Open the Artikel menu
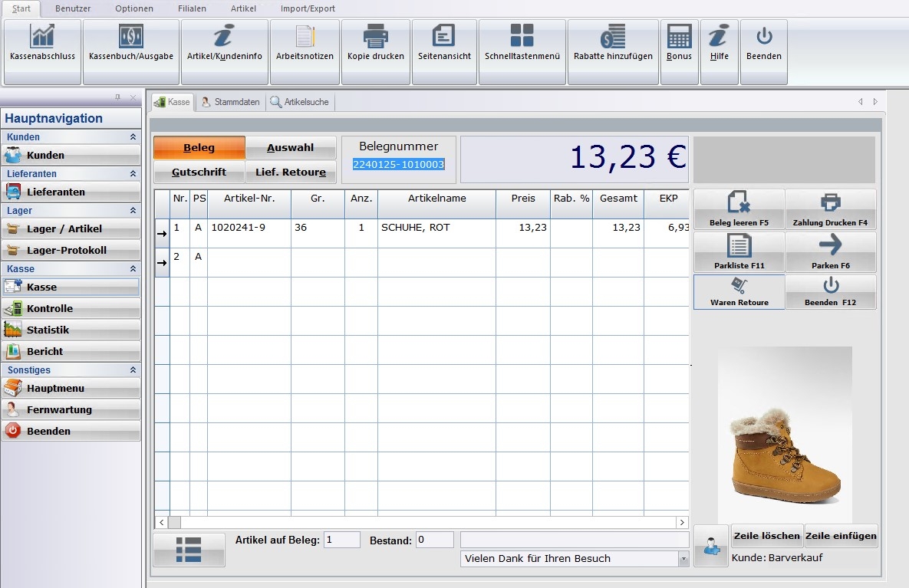Image resolution: width=909 pixels, height=588 pixels. [x=243, y=8]
